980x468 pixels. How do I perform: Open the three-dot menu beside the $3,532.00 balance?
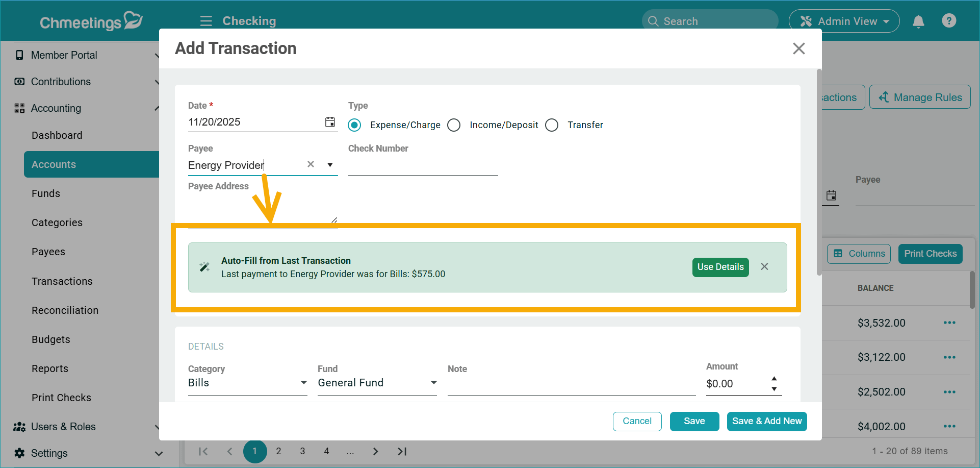tap(949, 323)
